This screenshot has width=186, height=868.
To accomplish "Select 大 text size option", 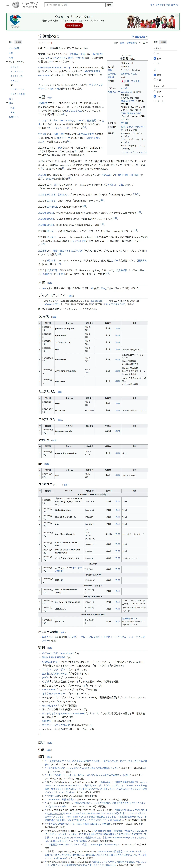I will coord(155,63).
